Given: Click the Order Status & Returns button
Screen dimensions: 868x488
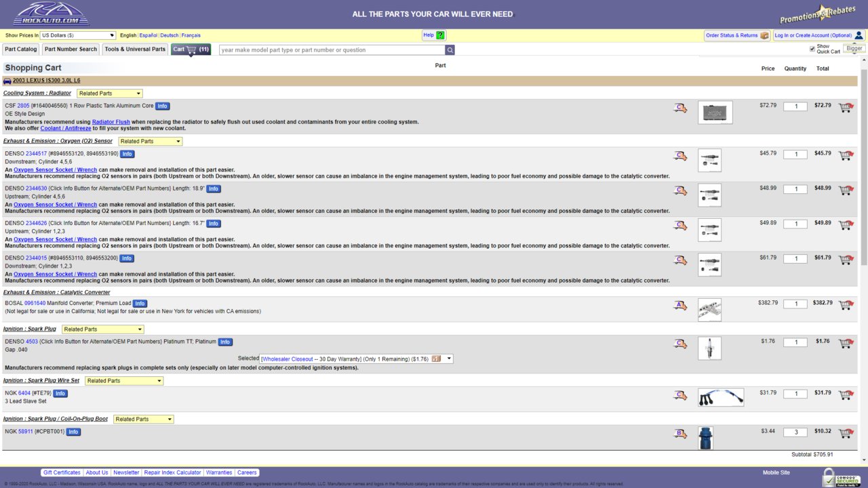Looking at the screenshot, I should pyautogui.click(x=737, y=35).
